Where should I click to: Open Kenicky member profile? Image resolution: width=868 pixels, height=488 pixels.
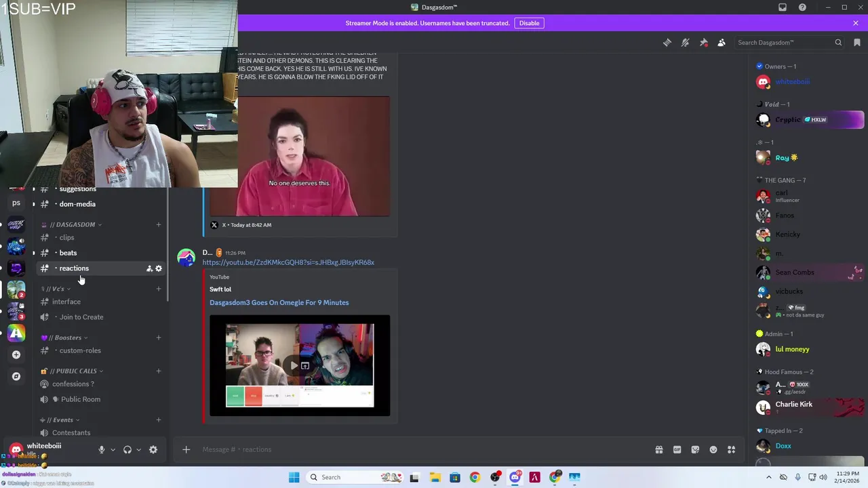[x=810, y=235]
